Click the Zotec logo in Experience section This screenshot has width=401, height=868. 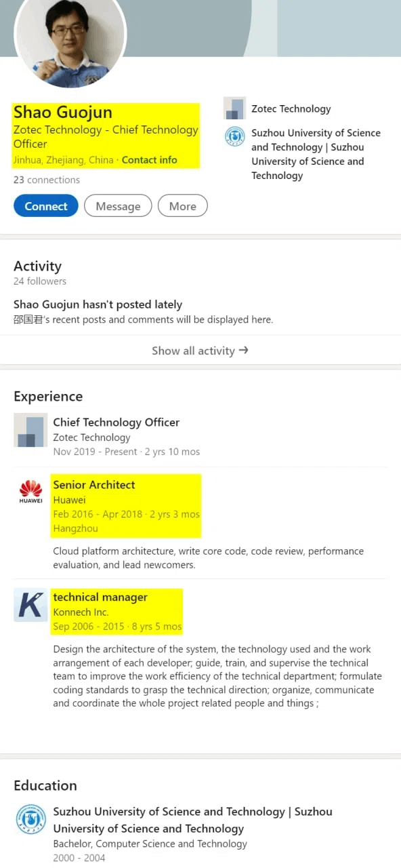30,430
